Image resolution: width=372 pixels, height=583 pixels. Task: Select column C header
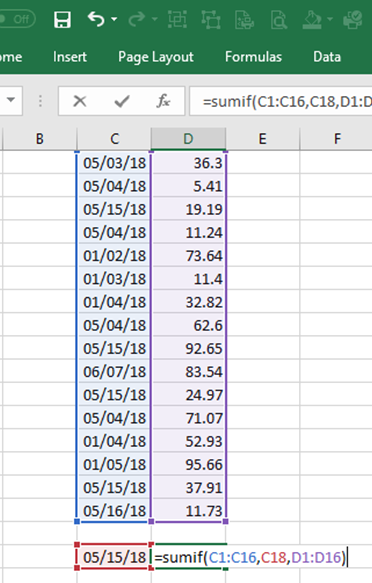[x=114, y=139]
